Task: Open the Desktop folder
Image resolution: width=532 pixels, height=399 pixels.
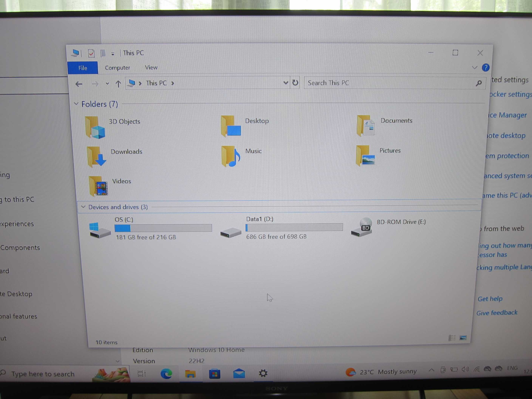Action: [245, 126]
